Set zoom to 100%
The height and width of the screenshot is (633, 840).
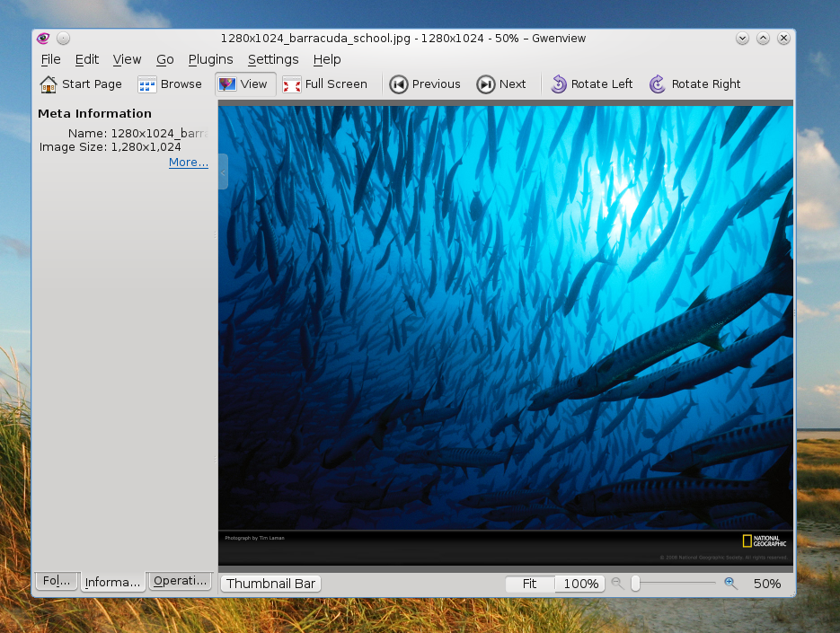pos(580,584)
